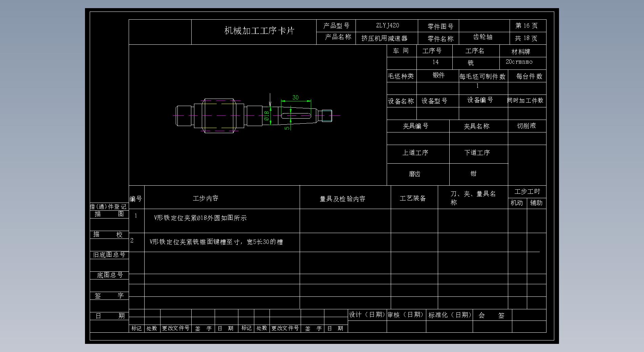Click the '描校' side label
The image size is (644, 352).
(108, 235)
